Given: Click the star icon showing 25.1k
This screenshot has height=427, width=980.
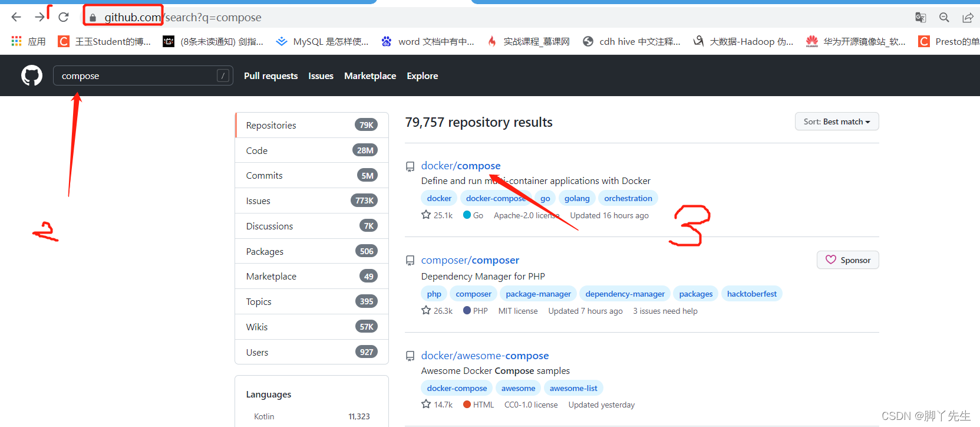Looking at the screenshot, I should pos(426,215).
